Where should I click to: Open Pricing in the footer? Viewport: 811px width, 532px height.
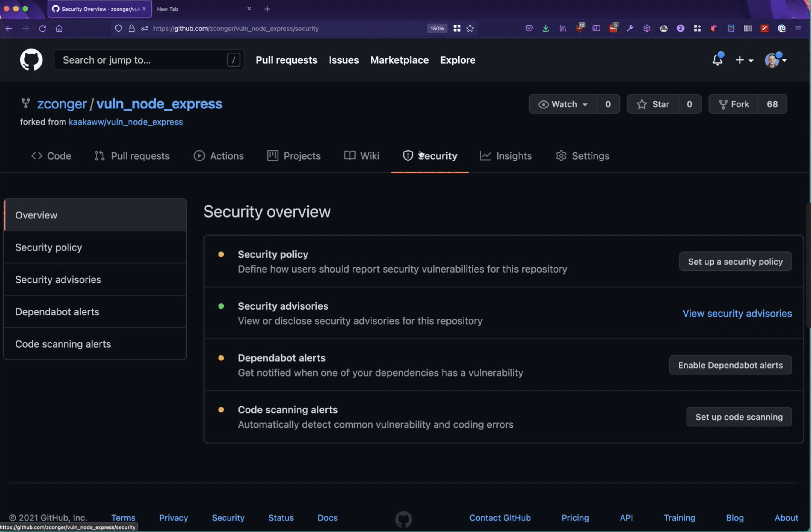click(575, 517)
